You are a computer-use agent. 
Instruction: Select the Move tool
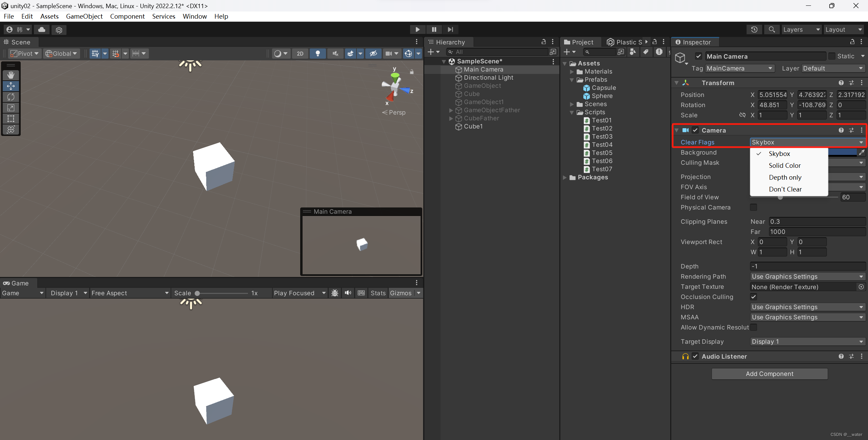11,86
